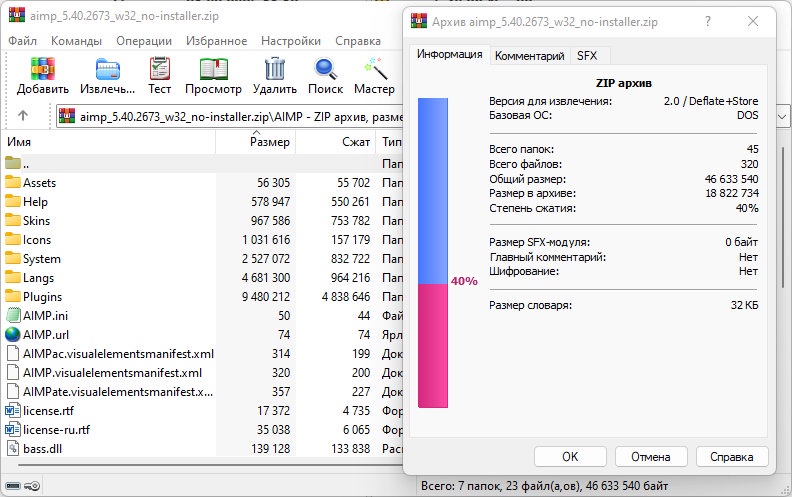Viewport: 792px width, 497px height.
Task: Click the Извлечь (Extract) toolbar icon
Action: pos(108,69)
